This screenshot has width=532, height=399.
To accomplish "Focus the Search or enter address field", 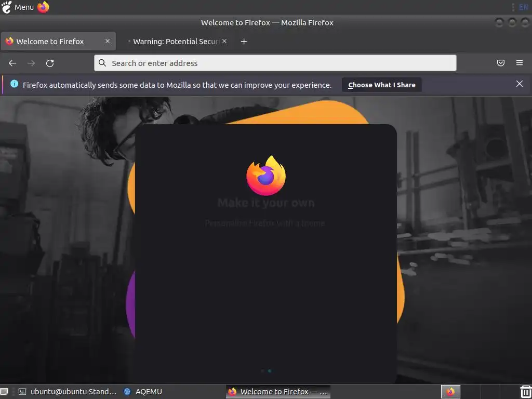I will pos(275,63).
